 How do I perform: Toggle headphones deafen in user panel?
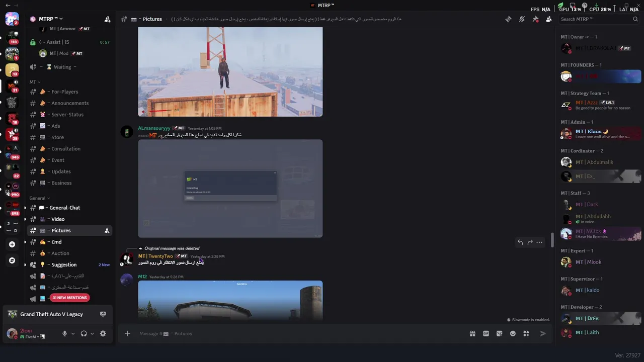click(x=84, y=333)
